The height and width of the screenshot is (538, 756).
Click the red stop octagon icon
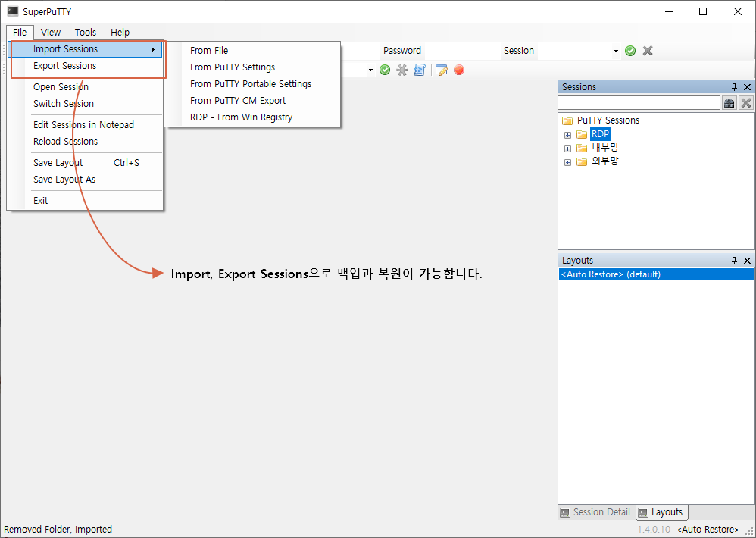[x=459, y=70]
